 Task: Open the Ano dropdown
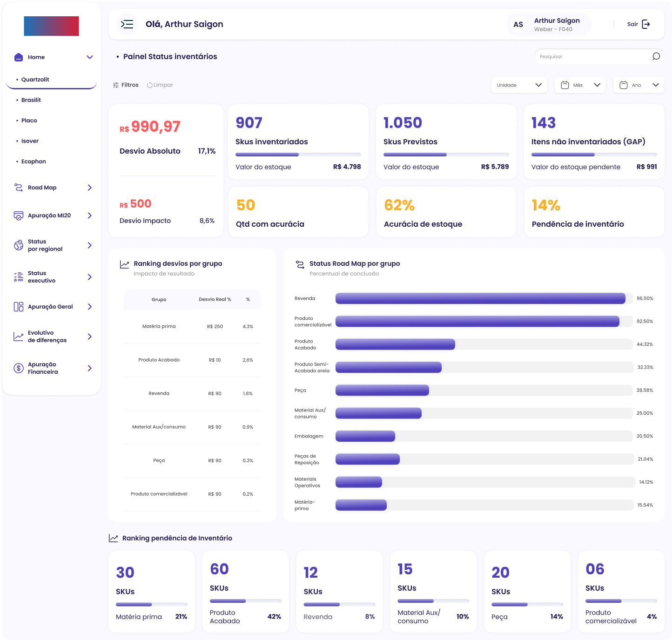pyautogui.click(x=639, y=85)
